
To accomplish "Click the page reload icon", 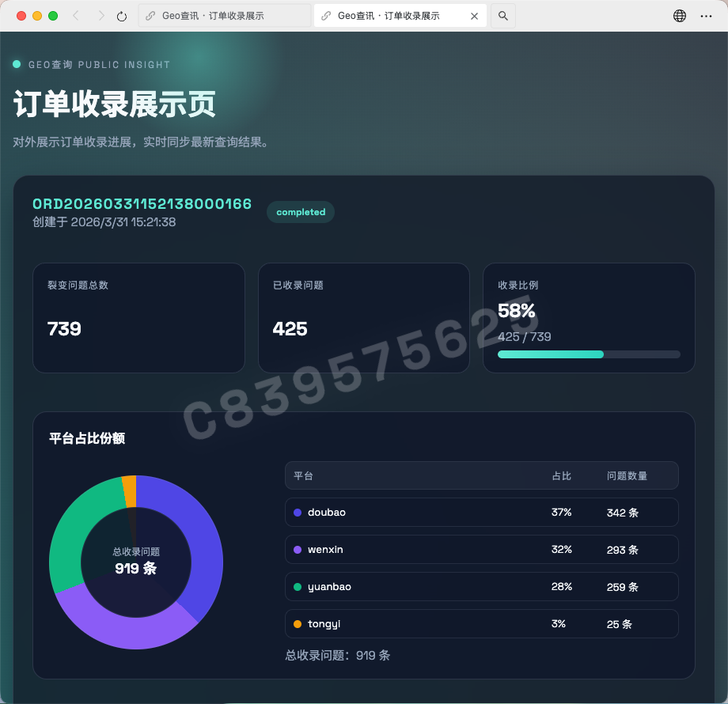I will point(121,15).
